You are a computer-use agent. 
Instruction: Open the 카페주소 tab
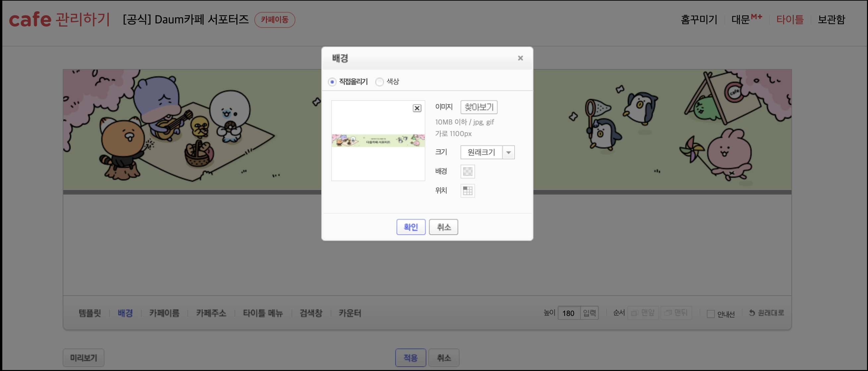coord(211,313)
